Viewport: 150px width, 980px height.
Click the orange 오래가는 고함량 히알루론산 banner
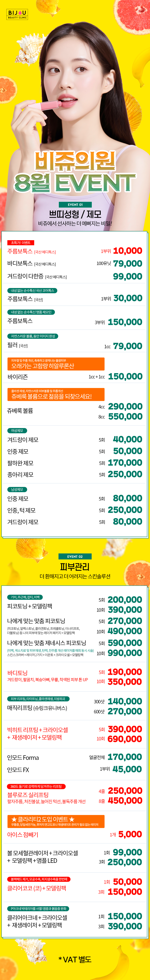pos(56,364)
